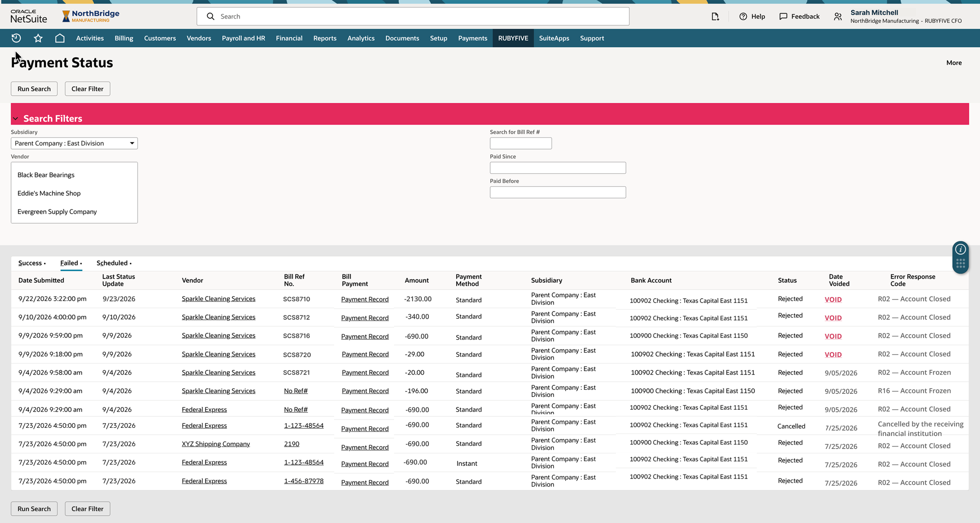Open the Shortcuts star icon
This screenshot has height=523, width=980.
(38, 38)
